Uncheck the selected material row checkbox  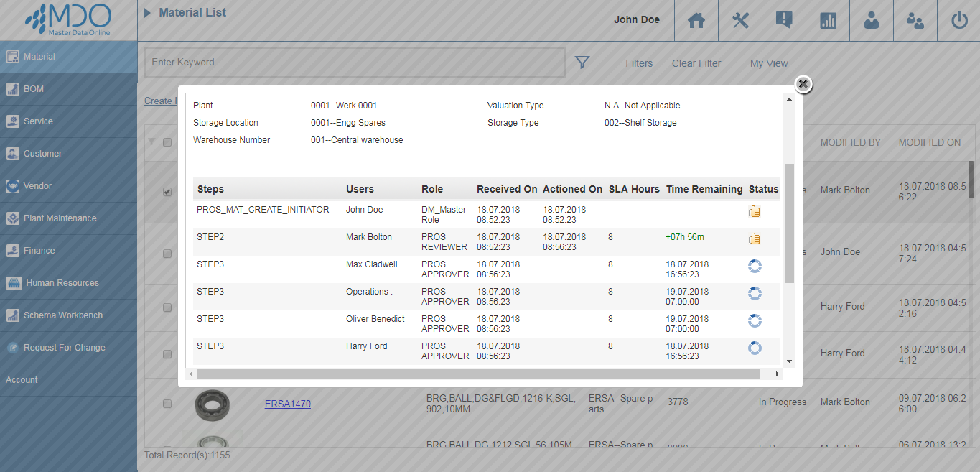coord(167,192)
